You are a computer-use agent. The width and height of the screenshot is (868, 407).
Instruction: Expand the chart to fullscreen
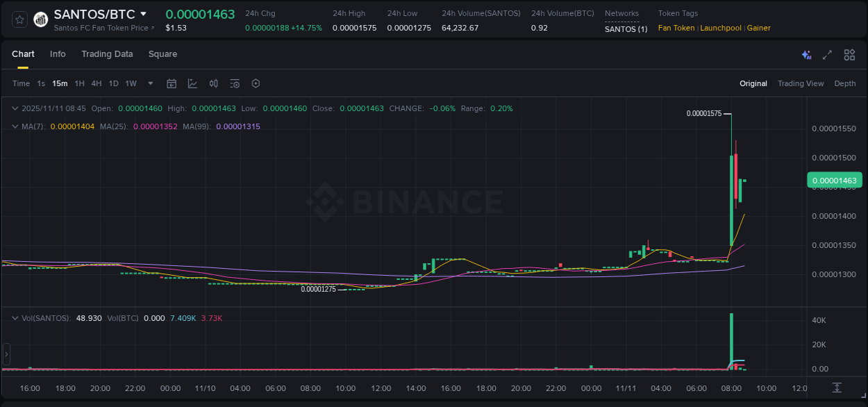826,54
